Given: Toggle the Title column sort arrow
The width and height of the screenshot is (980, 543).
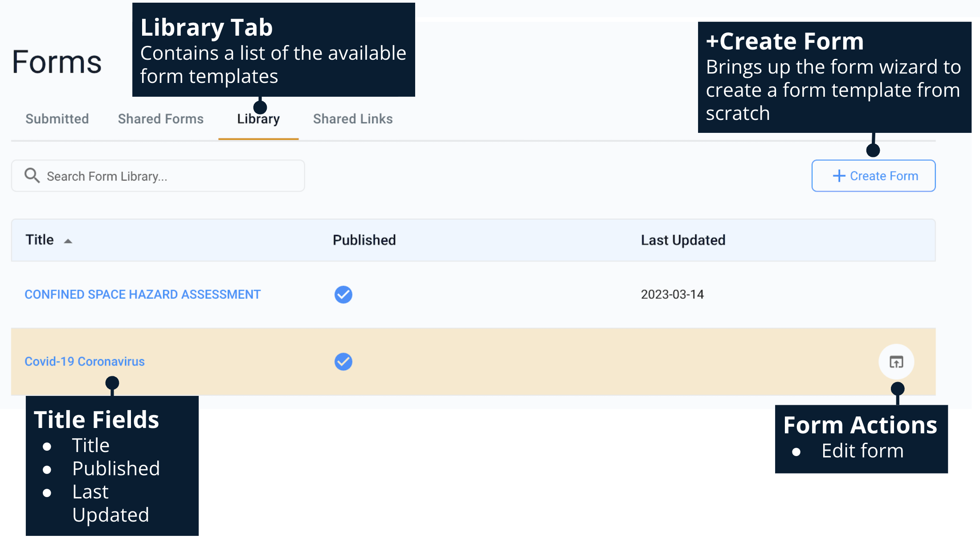Looking at the screenshot, I should (68, 241).
